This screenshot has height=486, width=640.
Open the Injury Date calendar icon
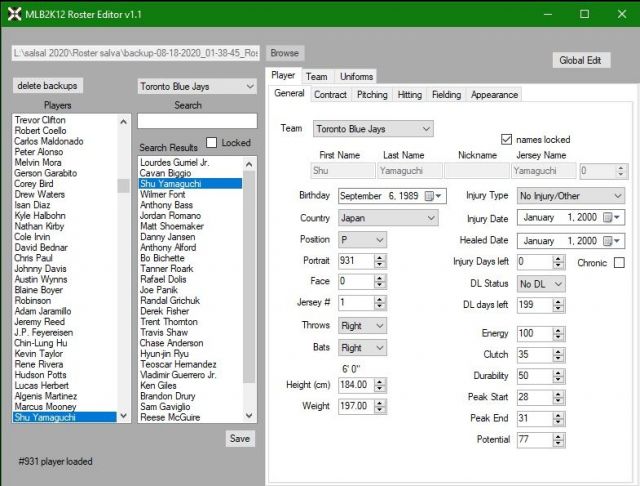[611, 217]
